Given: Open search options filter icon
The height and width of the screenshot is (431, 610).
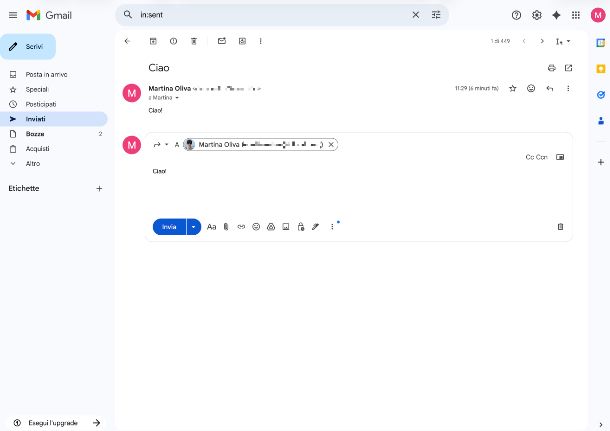Looking at the screenshot, I should coord(436,15).
